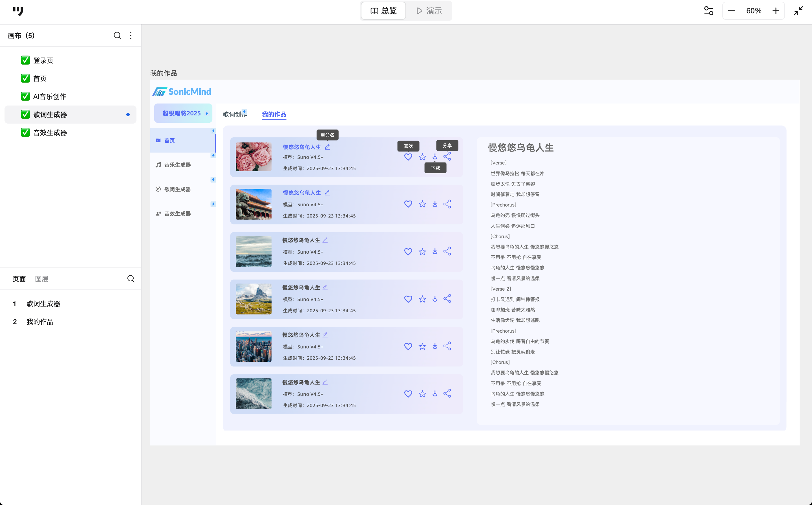Click collapse fullscreen arrows icon
812x505 pixels.
coord(798,11)
